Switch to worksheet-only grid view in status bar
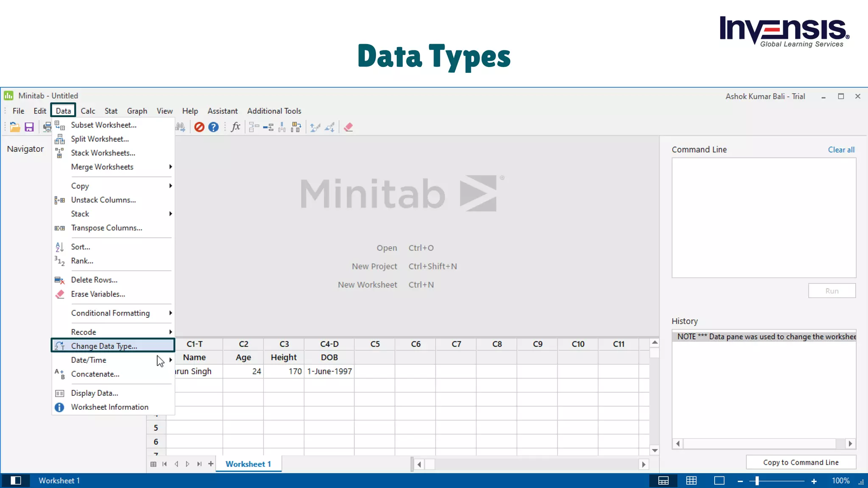The image size is (868, 488). (x=691, y=480)
